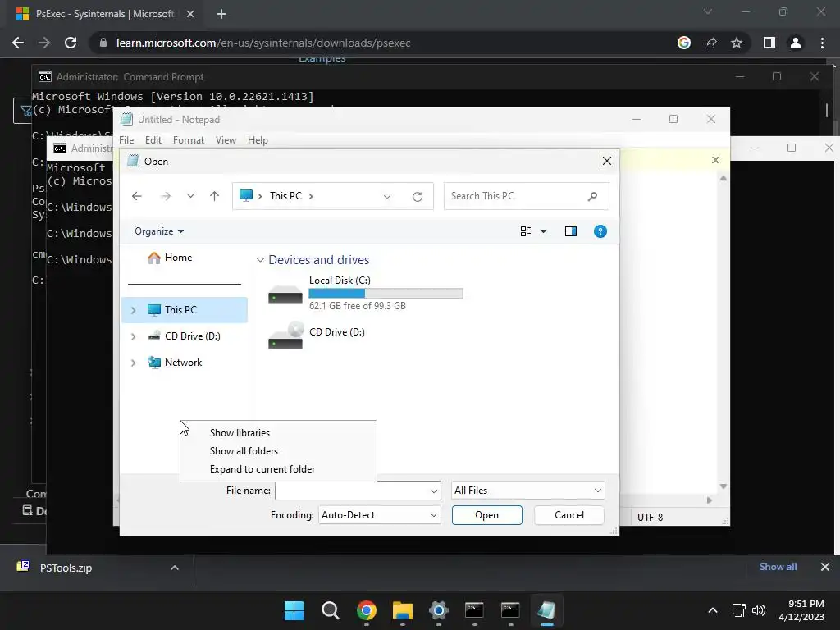Image resolution: width=840 pixels, height=630 pixels.
Task: Open Notepad Edit menu
Action: point(153,140)
